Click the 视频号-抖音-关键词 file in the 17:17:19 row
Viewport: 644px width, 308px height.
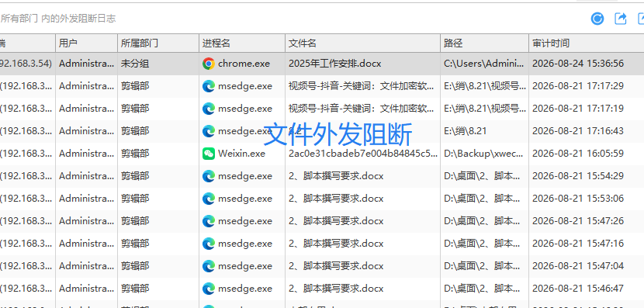pos(362,109)
